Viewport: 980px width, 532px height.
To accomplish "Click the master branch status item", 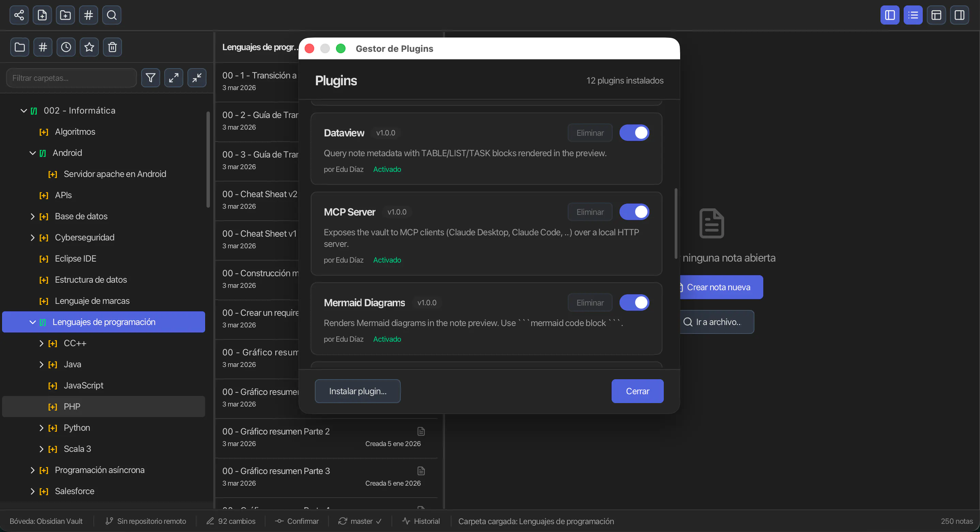I will [360, 521].
